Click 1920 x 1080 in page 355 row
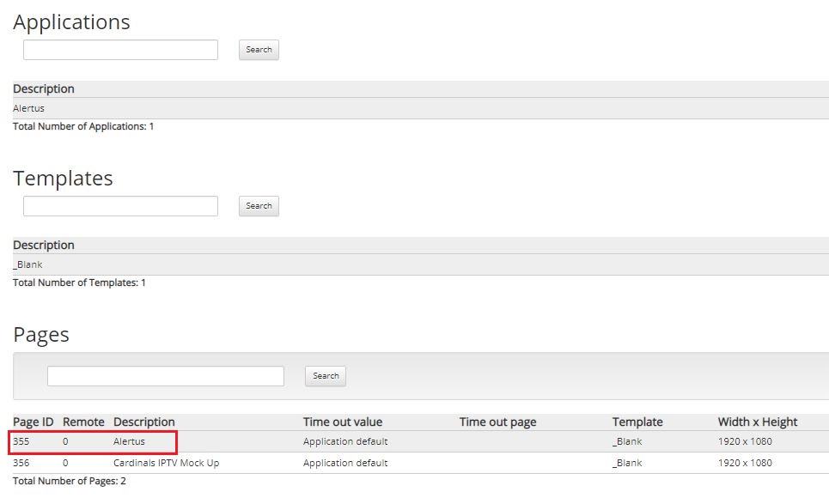This screenshot has width=829, height=504. (x=745, y=441)
